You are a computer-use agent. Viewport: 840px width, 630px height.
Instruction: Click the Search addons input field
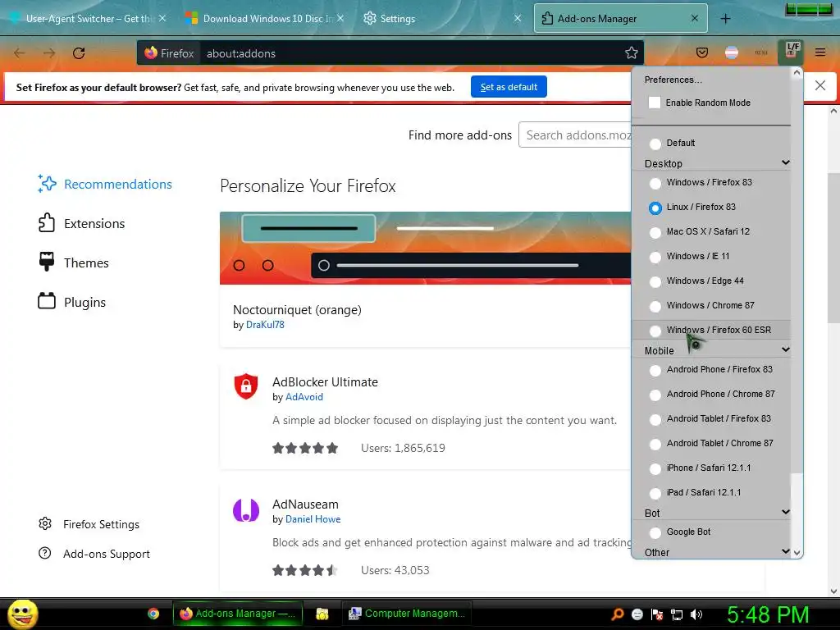[575, 135]
